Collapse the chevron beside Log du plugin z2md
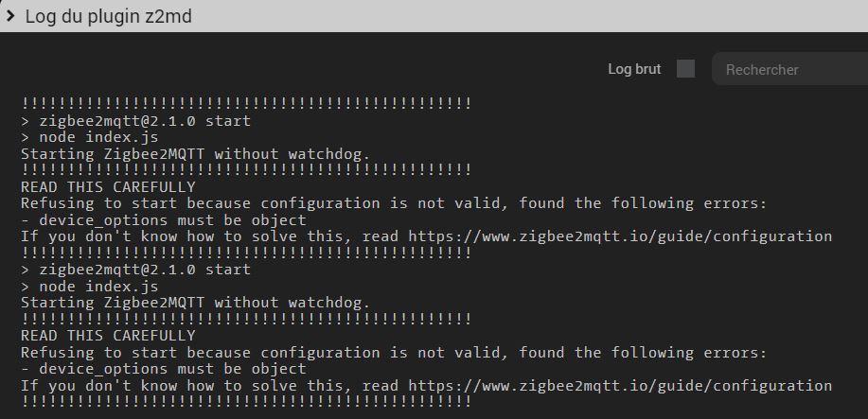The image size is (868, 419). click(x=10, y=16)
